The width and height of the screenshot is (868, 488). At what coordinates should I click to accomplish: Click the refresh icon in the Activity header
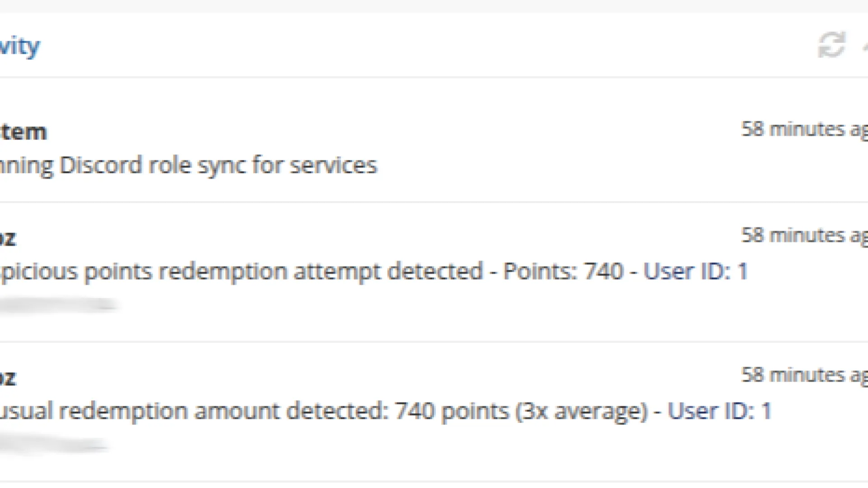tap(831, 45)
